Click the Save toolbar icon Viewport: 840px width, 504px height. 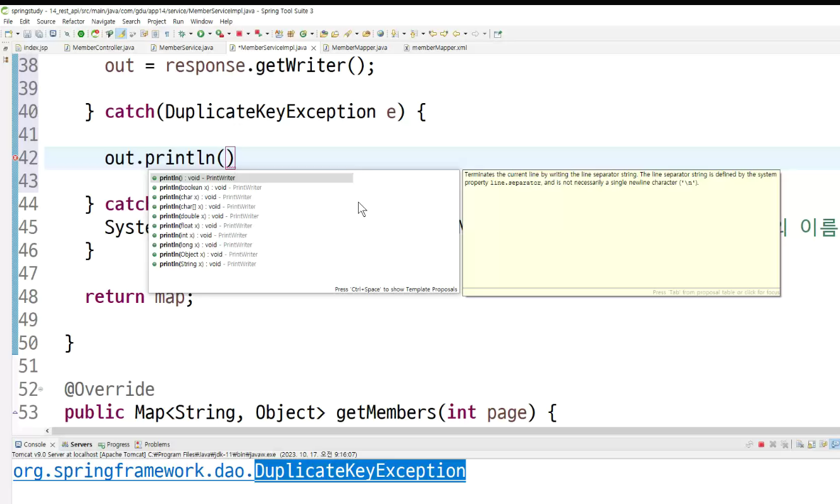coord(27,34)
